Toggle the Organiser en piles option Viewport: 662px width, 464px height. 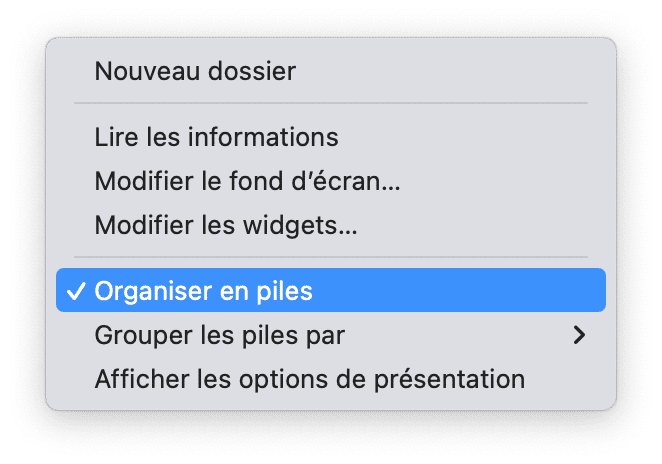tap(331, 290)
